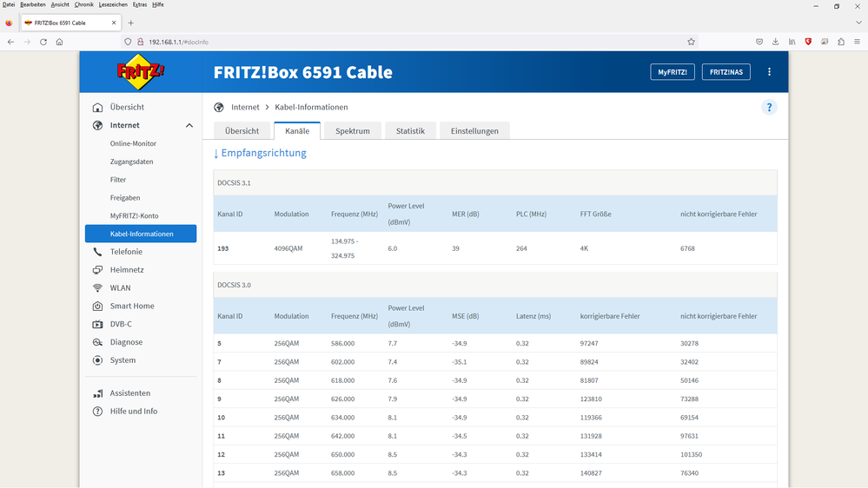Open Heimnetz network icon
Screen dimensions: 868x488
pos(97,270)
